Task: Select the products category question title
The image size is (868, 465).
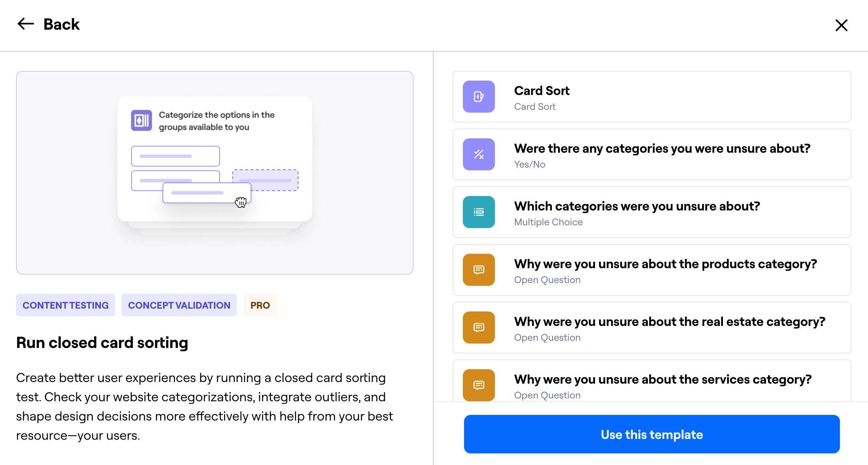Action: (x=665, y=264)
